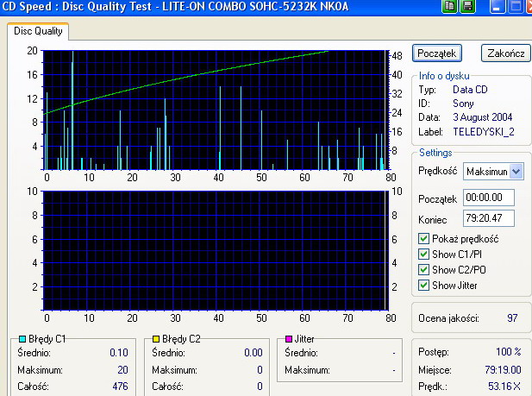Click the Miejsce value 79:19.00
The image size is (532, 396).
coord(503,369)
